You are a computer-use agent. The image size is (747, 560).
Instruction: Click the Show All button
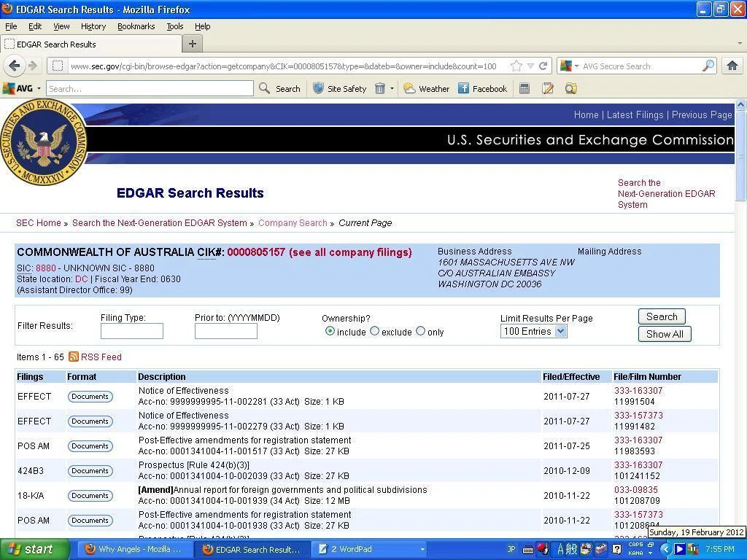pos(665,334)
